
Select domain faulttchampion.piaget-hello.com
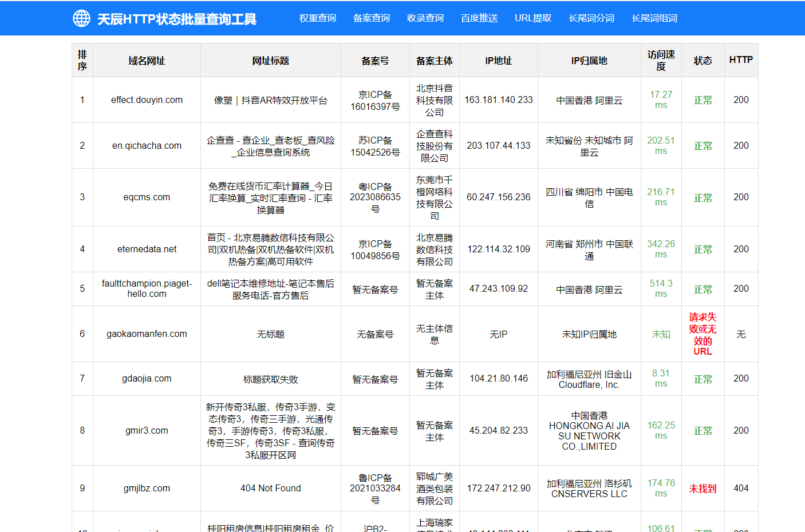click(147, 288)
